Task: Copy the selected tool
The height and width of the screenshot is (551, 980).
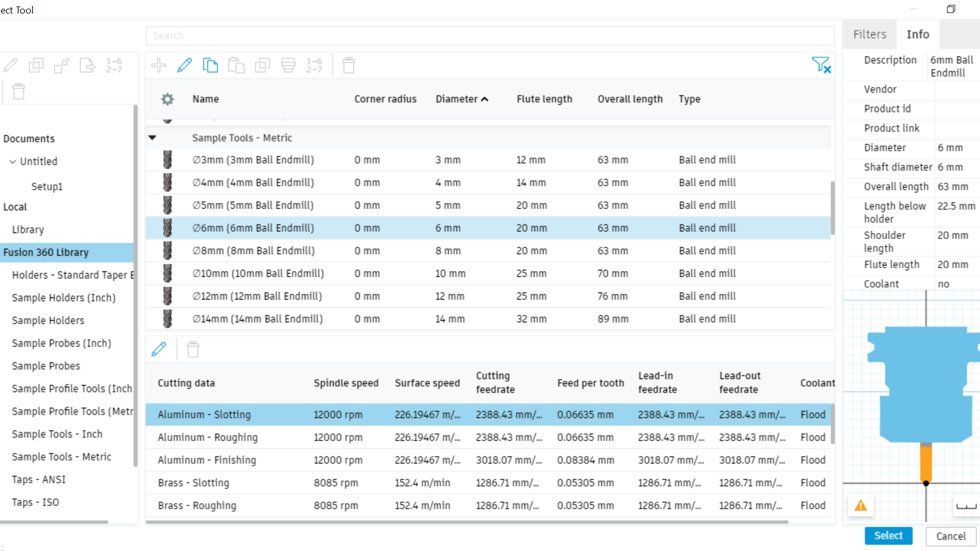Action: tap(210, 65)
